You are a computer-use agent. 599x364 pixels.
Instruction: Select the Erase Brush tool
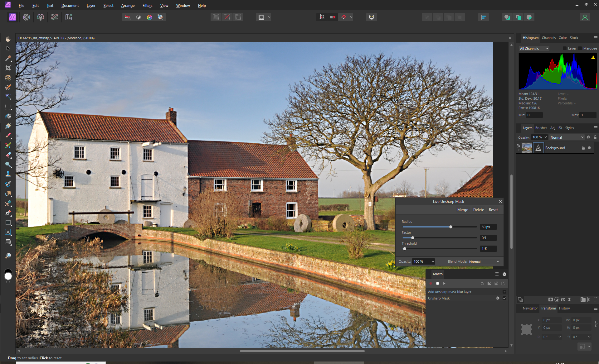point(8,155)
